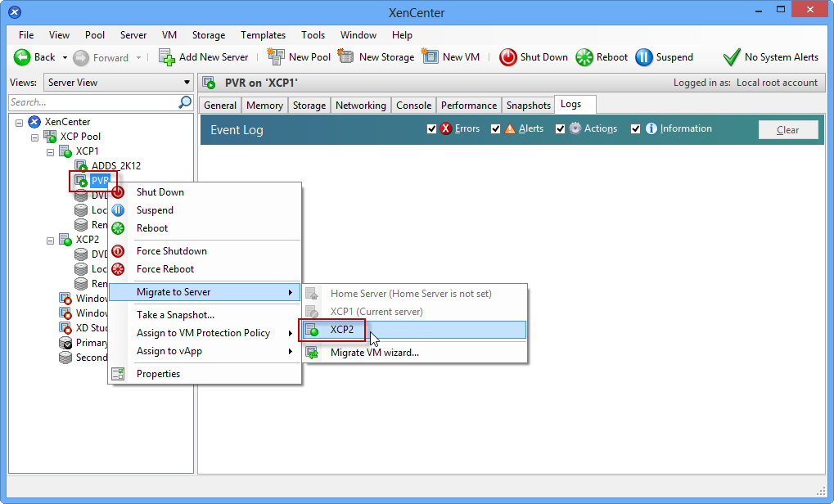Click the blue Suspend toolbar icon
The height and width of the screenshot is (504, 834).
[643, 57]
